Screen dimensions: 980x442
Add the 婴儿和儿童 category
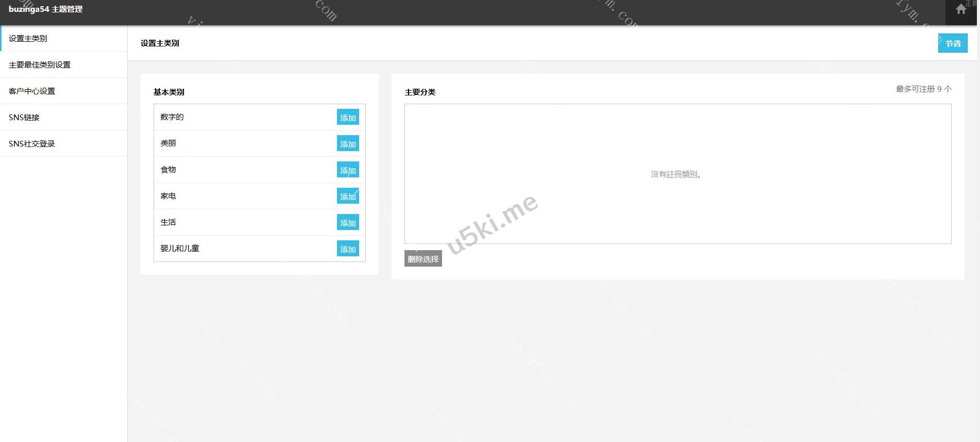coord(348,249)
